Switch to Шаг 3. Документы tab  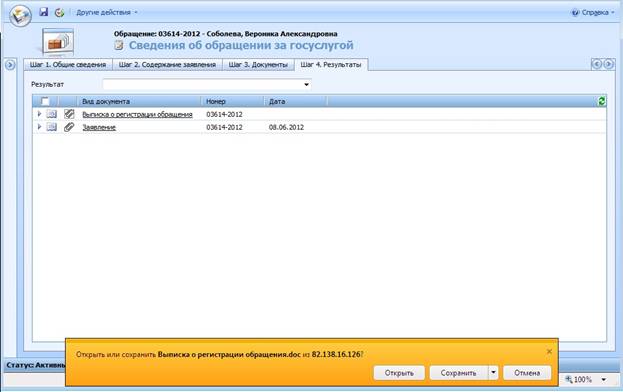(x=258, y=64)
